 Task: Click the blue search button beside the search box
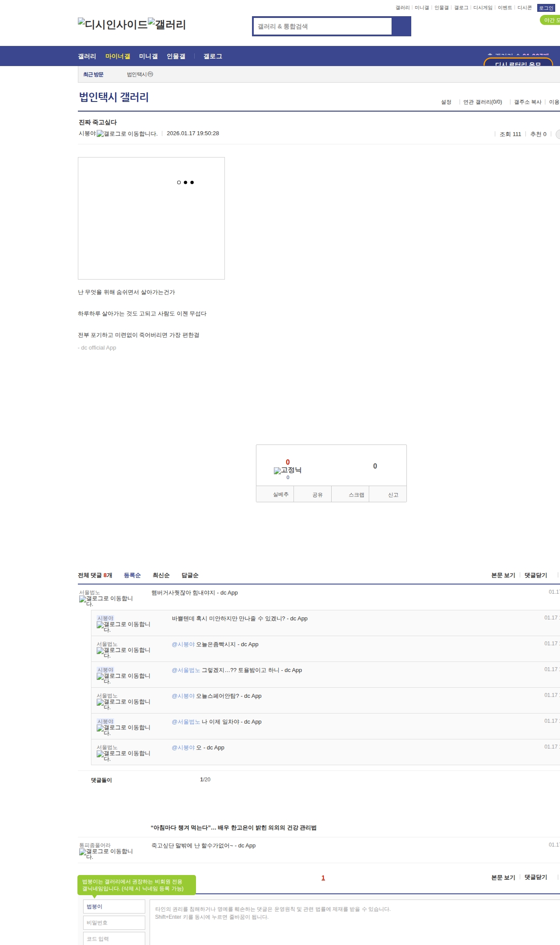(401, 26)
